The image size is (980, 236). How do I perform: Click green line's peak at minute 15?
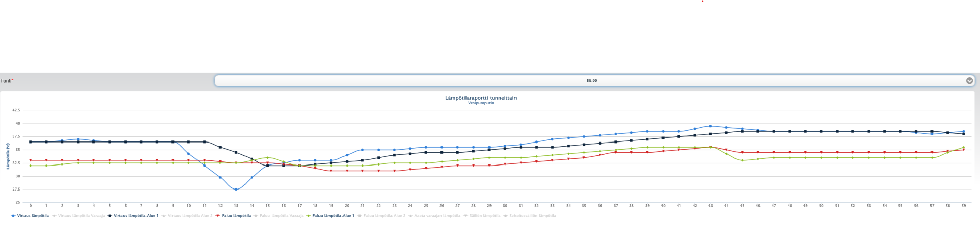tap(267, 158)
